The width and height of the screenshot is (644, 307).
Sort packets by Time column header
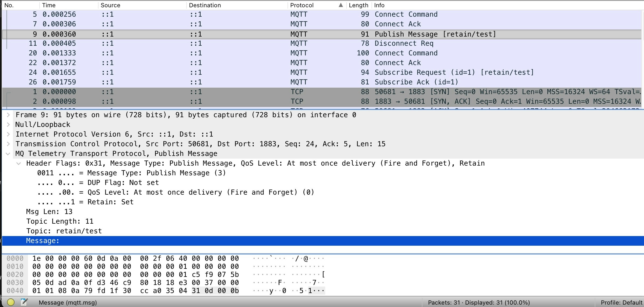click(49, 5)
